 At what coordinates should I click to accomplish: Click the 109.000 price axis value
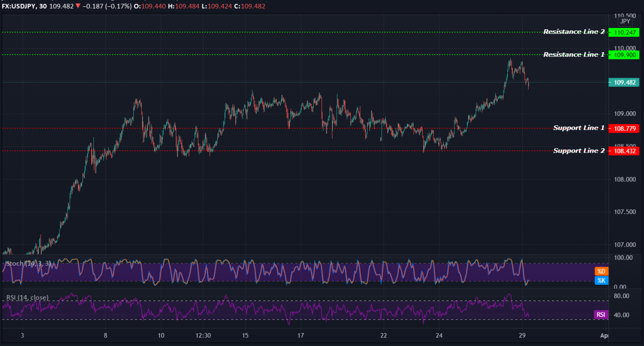(x=625, y=114)
